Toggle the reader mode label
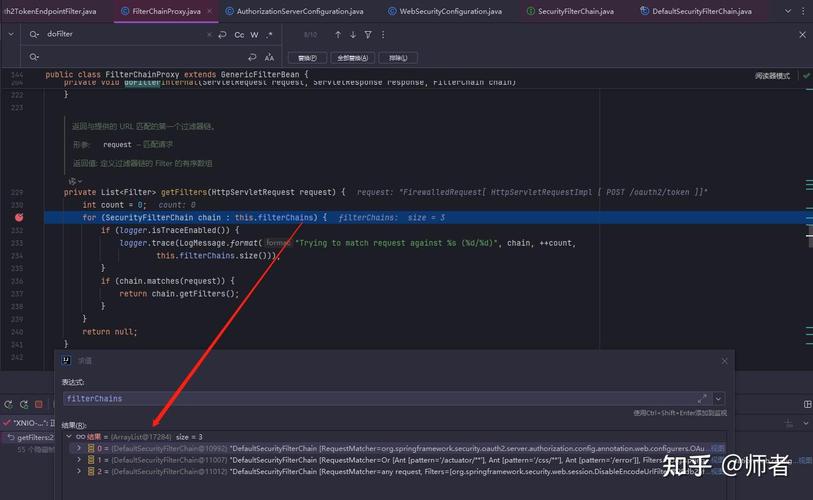813x500 pixels. 772,76
